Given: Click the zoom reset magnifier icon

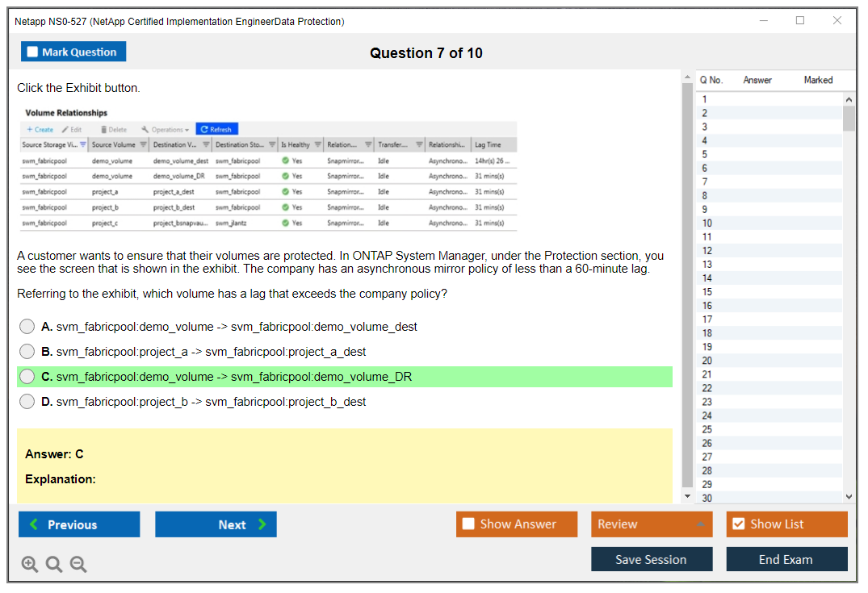Looking at the screenshot, I should tap(54, 565).
